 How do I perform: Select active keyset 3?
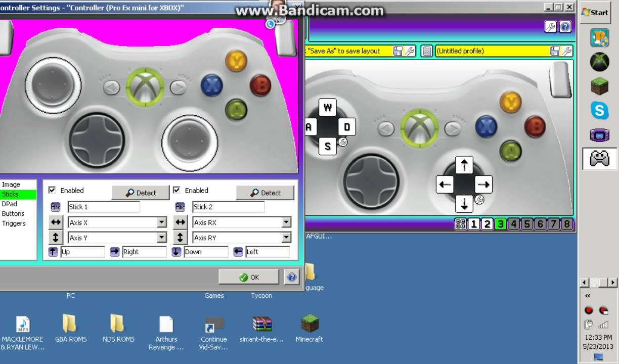click(500, 224)
